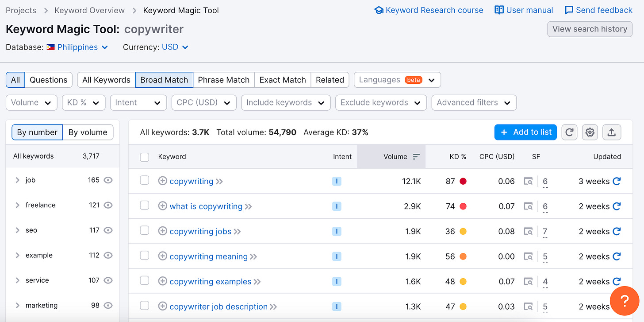Click the View search history button
644x322 pixels.
point(590,29)
